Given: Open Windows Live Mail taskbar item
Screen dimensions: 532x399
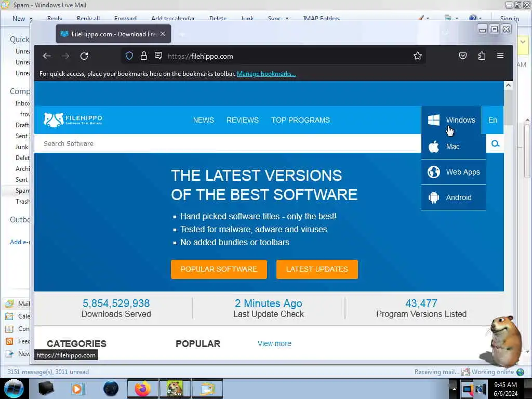Looking at the screenshot, I should coord(207,389).
